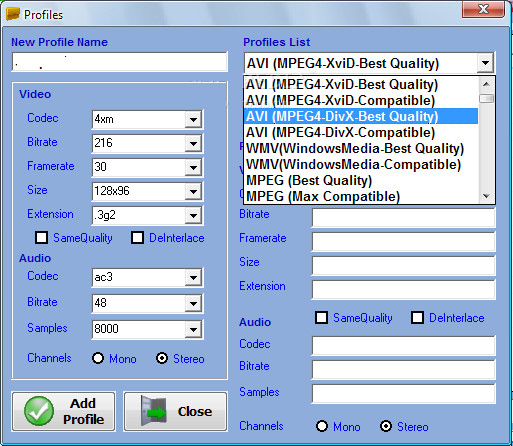The height and width of the screenshot is (446, 513).
Task: Click the New Profile Name text field
Action: pyautogui.click(x=120, y=61)
